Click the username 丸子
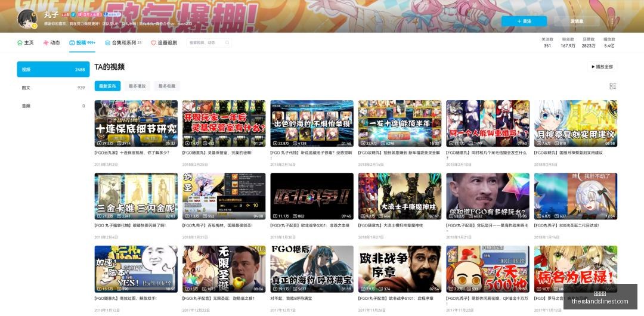Image resolution: width=644 pixels, height=316 pixels. tap(51, 14)
